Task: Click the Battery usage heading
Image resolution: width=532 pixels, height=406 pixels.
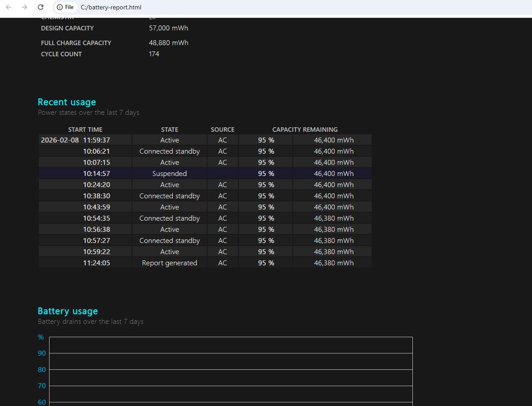Action: (67, 311)
